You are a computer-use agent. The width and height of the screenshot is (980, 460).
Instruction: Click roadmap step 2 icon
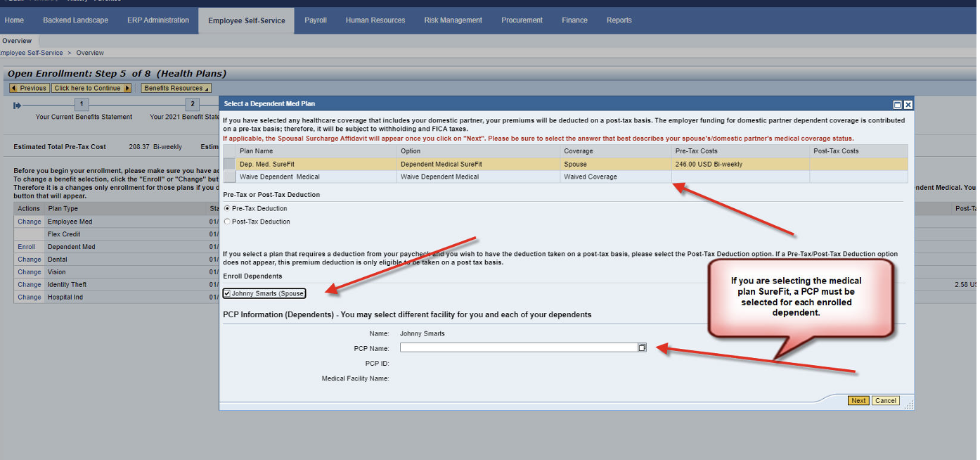[192, 105]
